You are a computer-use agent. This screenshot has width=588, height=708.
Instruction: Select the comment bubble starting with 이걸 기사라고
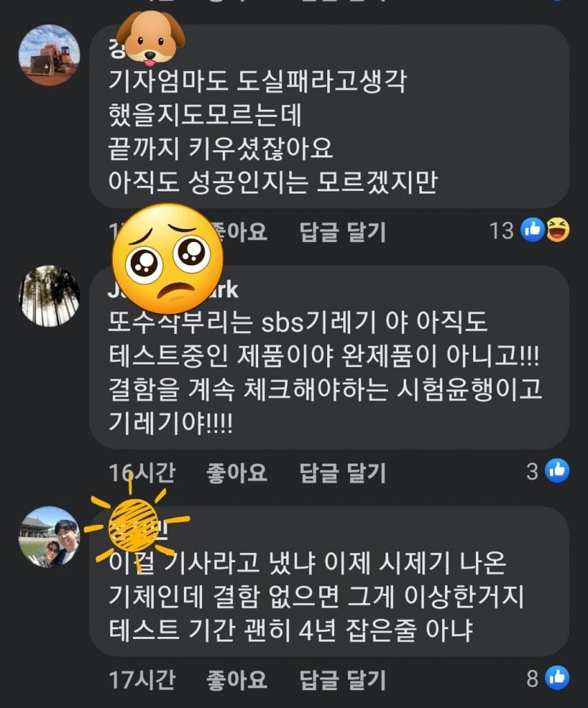click(x=329, y=581)
